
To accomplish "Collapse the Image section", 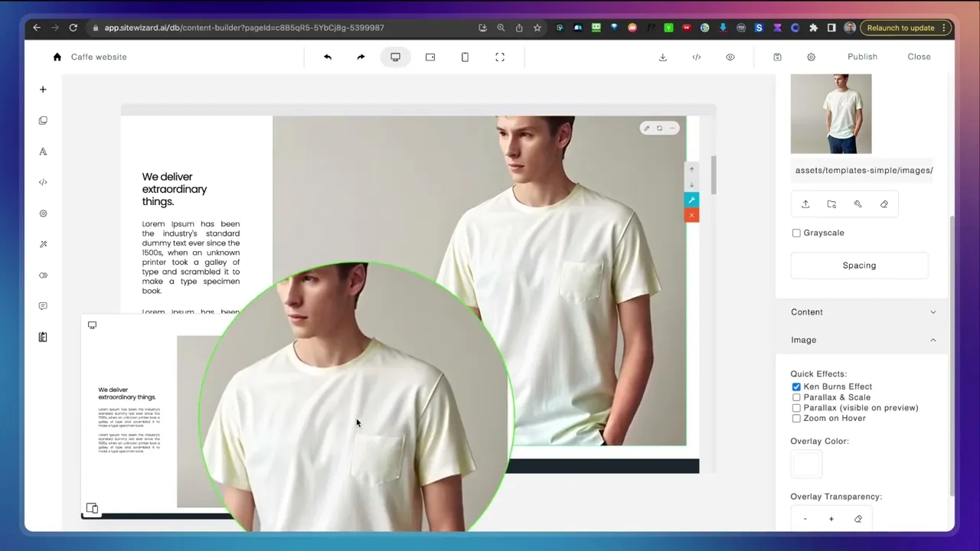I will [x=863, y=340].
